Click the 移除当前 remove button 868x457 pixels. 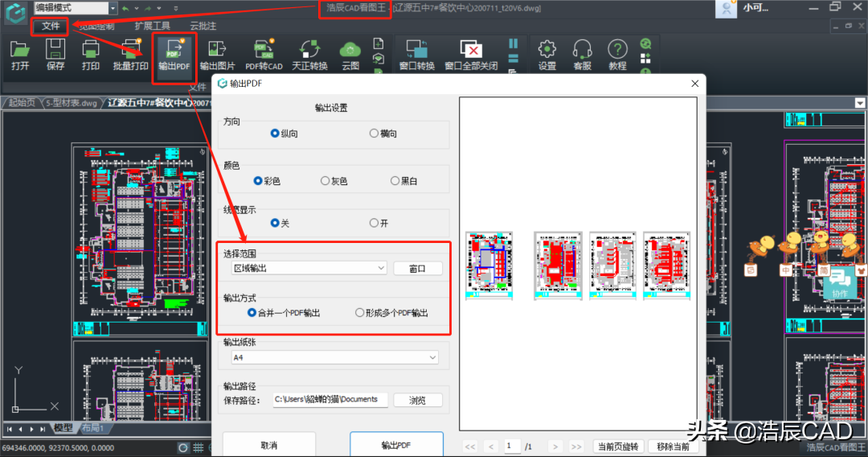(674, 447)
